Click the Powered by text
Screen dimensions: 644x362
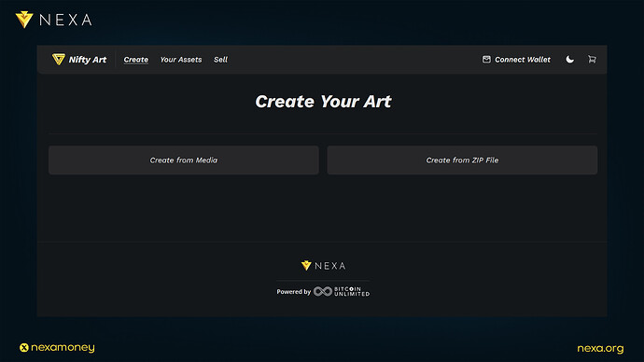(294, 291)
